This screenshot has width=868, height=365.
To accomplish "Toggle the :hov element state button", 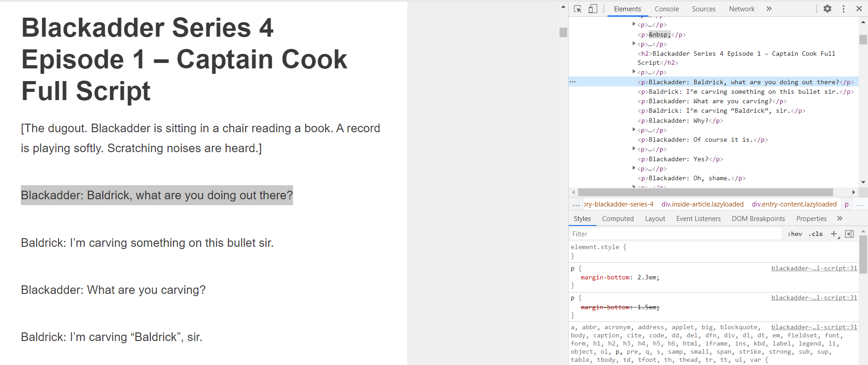I will [x=795, y=234].
